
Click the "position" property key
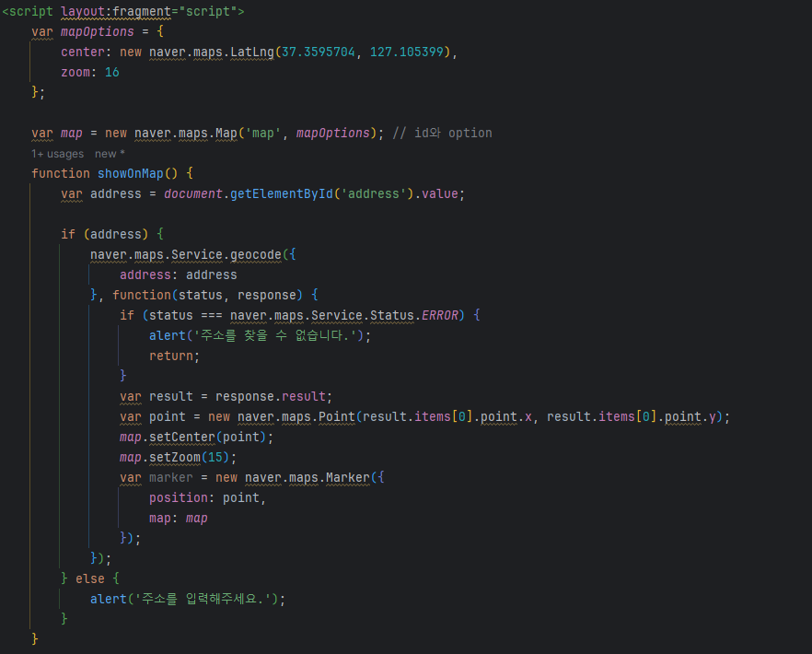pos(179,497)
